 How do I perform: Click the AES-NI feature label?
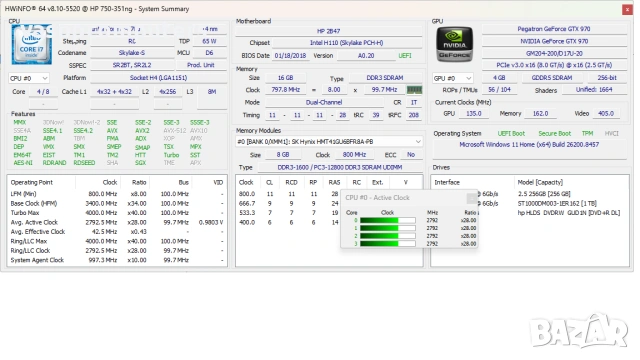(x=23, y=163)
